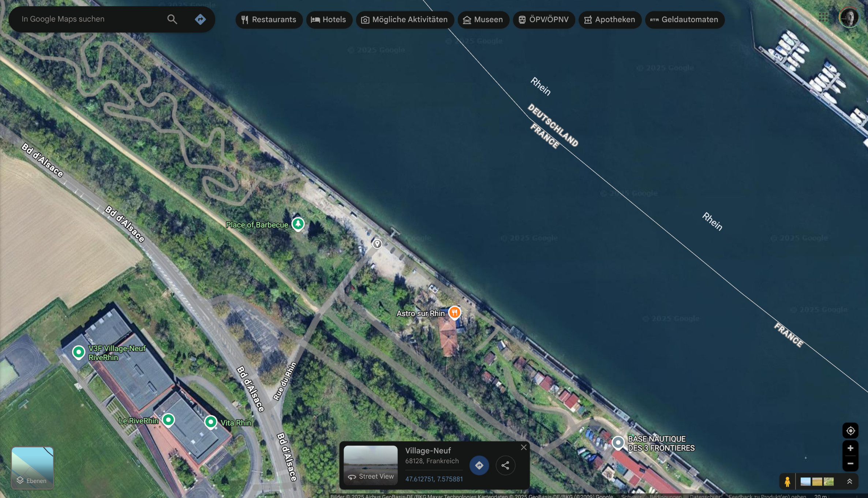This screenshot has width=868, height=498.
Task: Filter by Geldautomaten chip
Action: (685, 20)
